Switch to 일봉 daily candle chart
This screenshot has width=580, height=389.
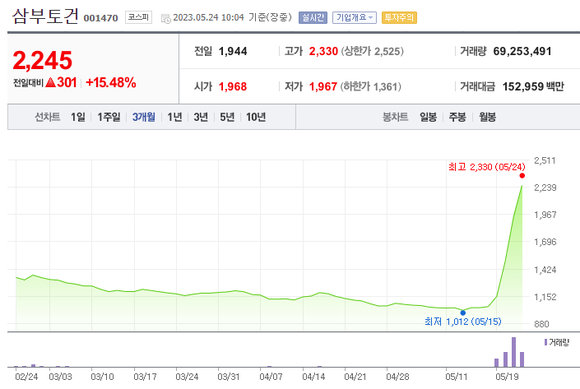(x=428, y=117)
